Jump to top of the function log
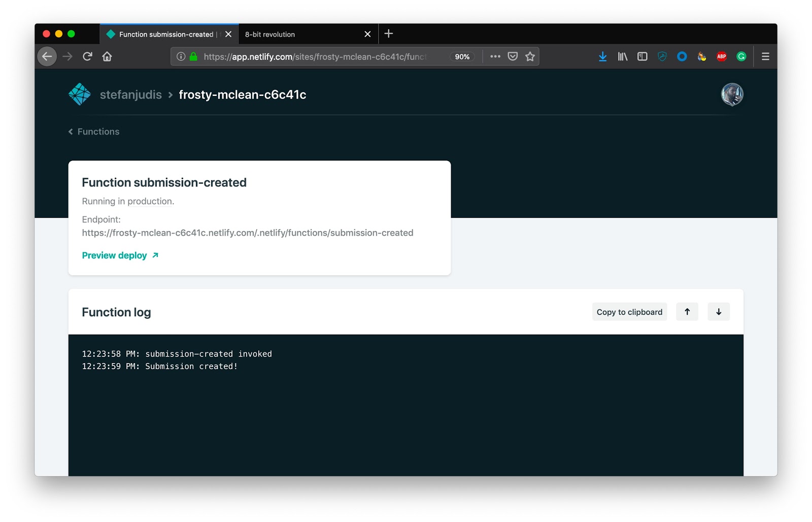Viewport: 812px width, 522px height. tap(687, 312)
